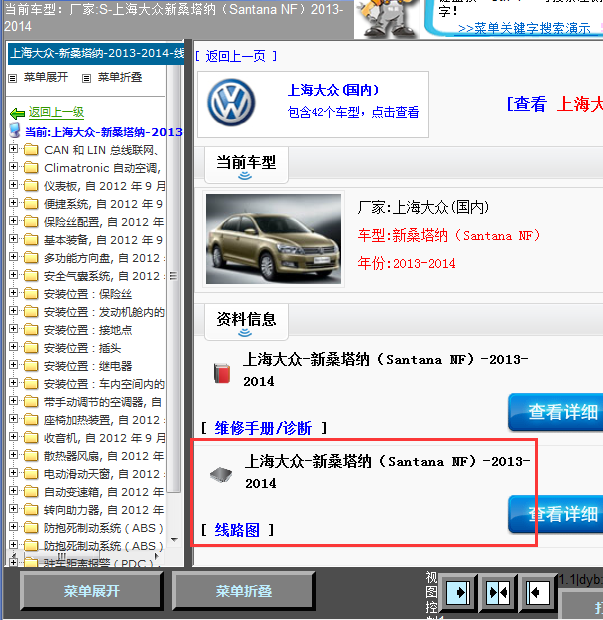Click the mechanic cartoon mascot image
The width and height of the screenshot is (603, 620).
[x=388, y=19]
